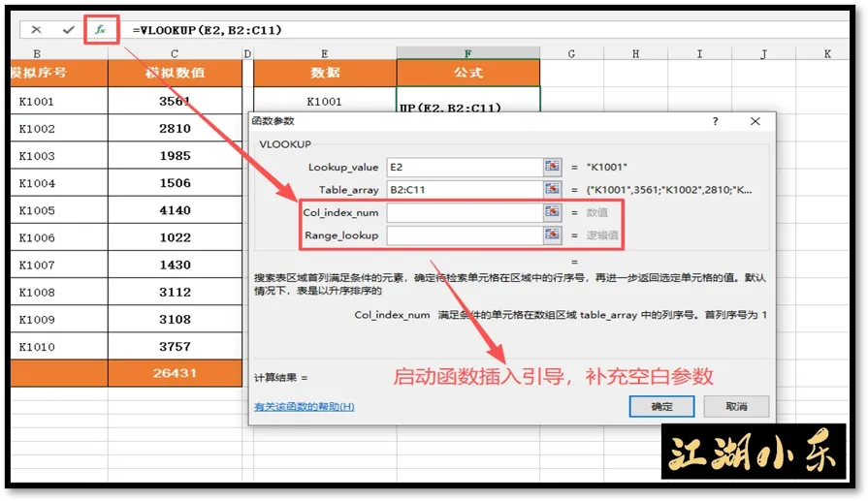Viewport: 868px width, 501px height.
Task: Select cell K1007
Action: [x=59, y=265]
